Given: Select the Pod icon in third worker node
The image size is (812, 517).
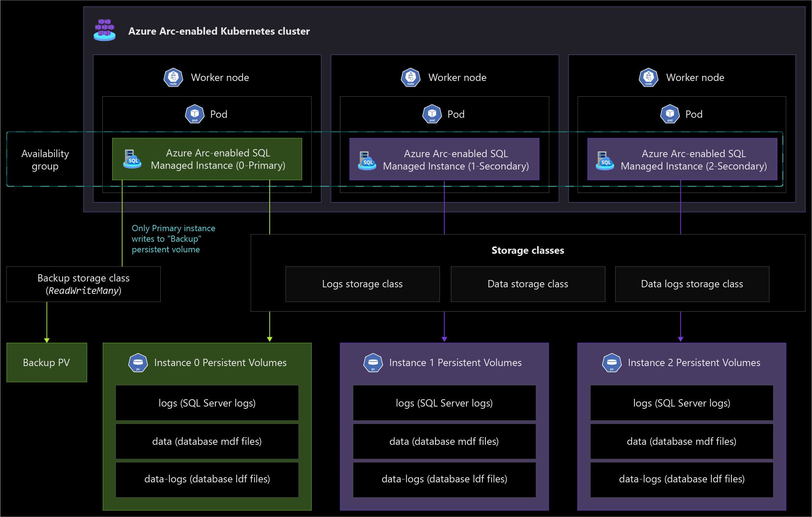Looking at the screenshot, I should (x=670, y=114).
